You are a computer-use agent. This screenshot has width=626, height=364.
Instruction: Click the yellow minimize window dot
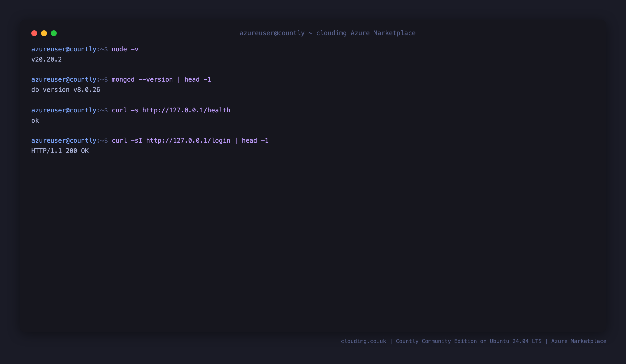pos(44,33)
